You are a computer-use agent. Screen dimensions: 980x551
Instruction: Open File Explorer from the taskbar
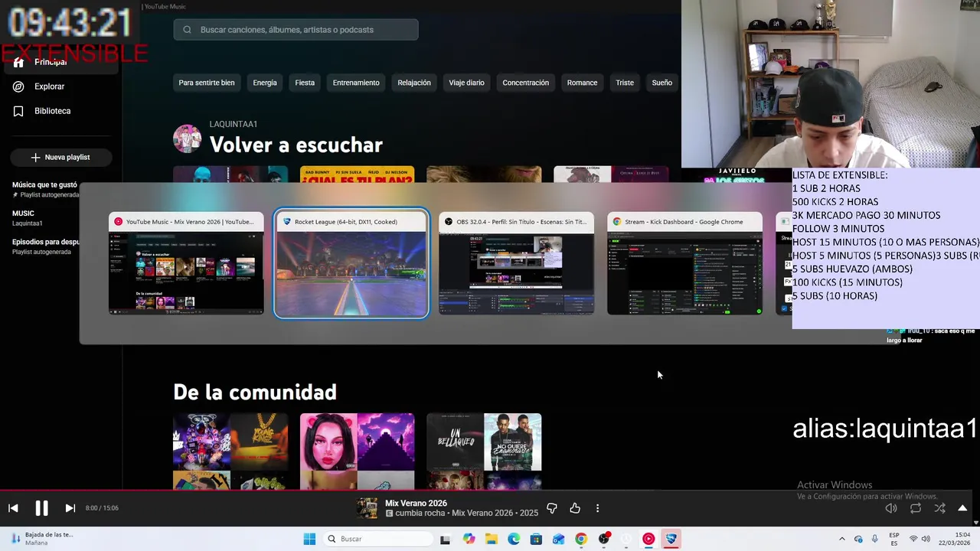[491, 539]
